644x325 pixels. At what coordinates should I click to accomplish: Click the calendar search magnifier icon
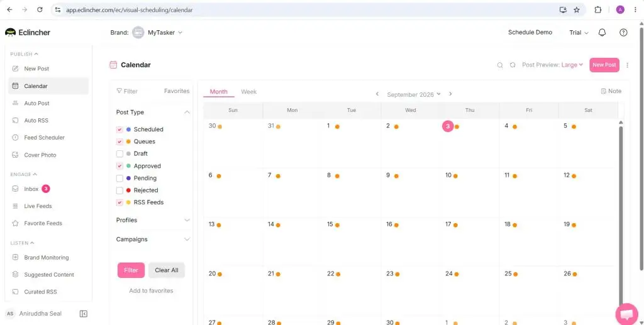point(500,65)
